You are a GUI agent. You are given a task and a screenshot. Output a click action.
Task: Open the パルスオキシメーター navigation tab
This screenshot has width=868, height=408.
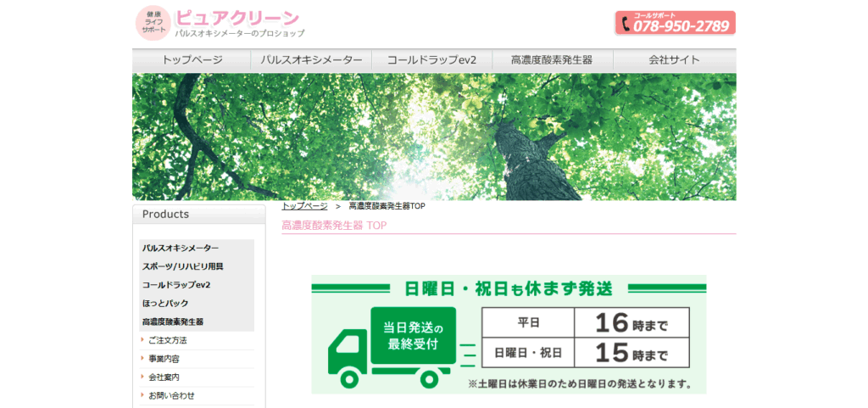coord(312,60)
